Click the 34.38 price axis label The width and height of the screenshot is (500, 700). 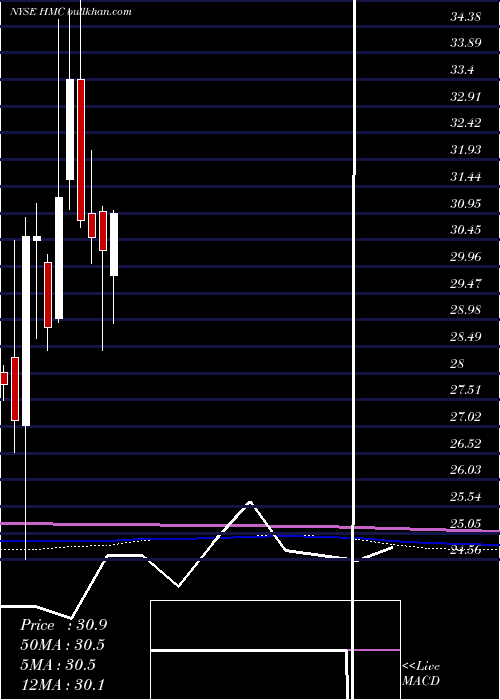466,17
